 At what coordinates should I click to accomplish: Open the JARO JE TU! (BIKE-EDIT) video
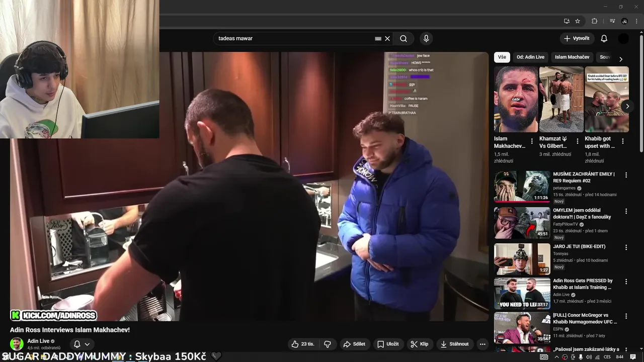pos(579,246)
